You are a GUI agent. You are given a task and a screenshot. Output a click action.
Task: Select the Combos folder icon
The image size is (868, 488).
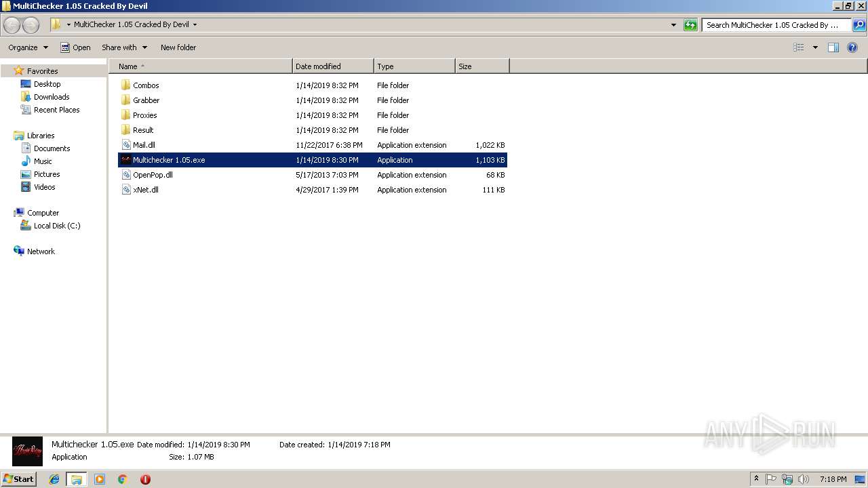125,85
